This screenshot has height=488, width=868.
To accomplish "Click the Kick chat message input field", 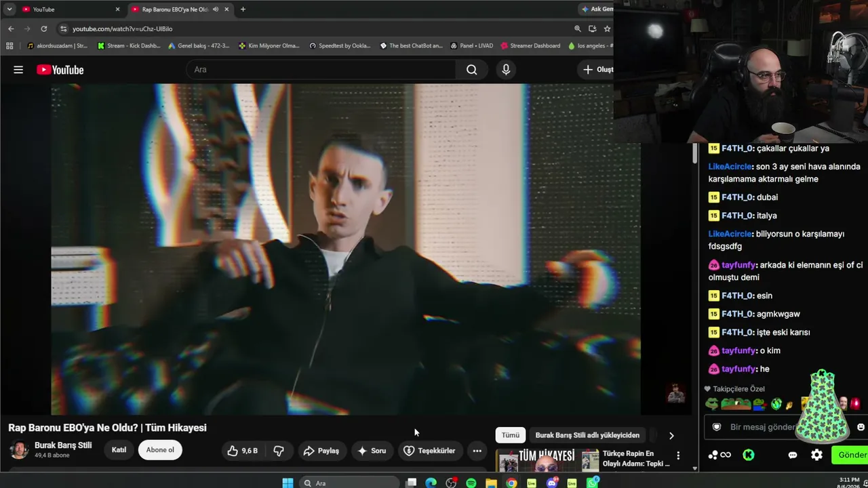I will [x=787, y=427].
